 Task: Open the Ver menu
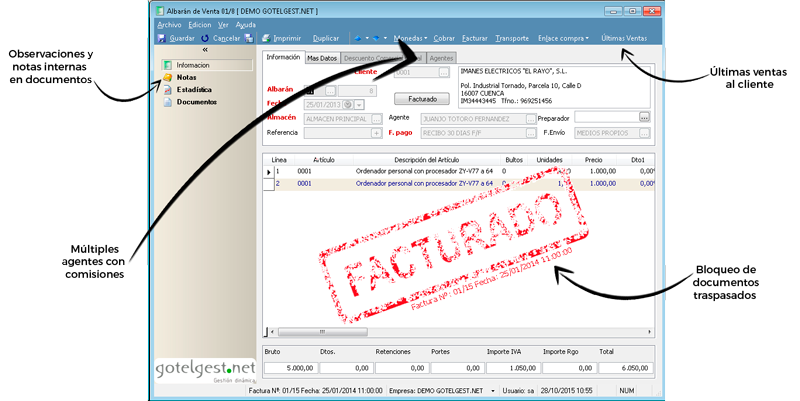click(x=223, y=25)
